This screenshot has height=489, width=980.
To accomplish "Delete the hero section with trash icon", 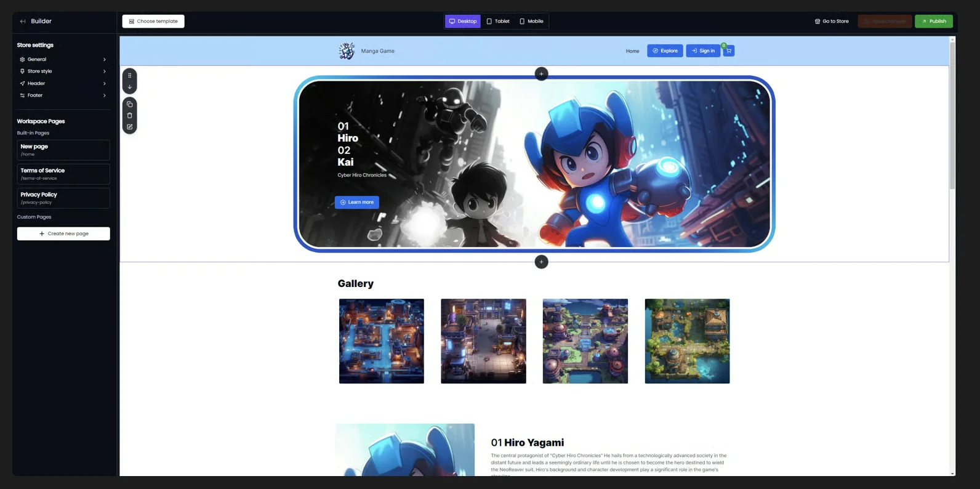I will point(130,116).
